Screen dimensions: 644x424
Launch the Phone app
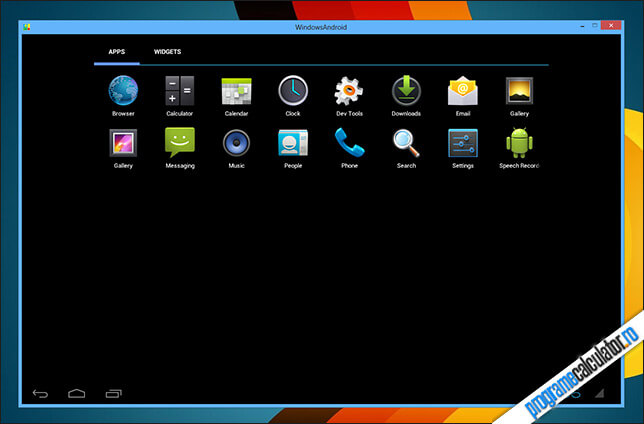pyautogui.click(x=350, y=148)
